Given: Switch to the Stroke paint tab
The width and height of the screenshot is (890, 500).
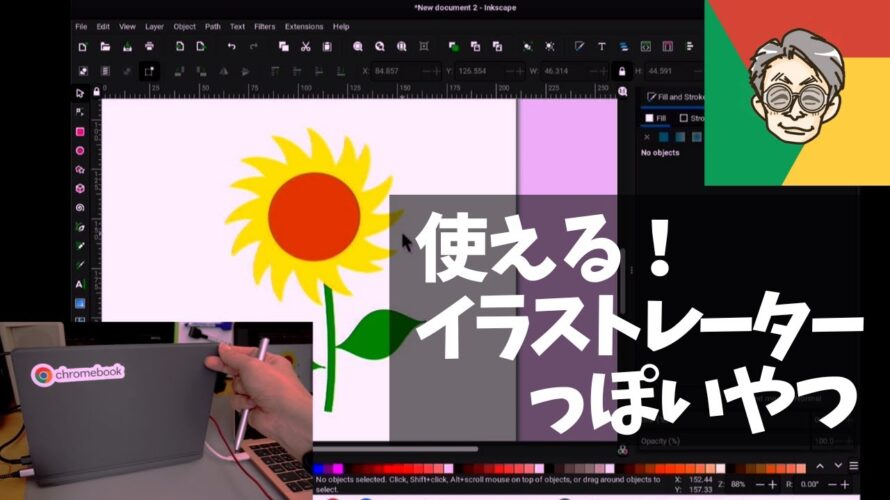Looking at the screenshot, I should [691, 118].
